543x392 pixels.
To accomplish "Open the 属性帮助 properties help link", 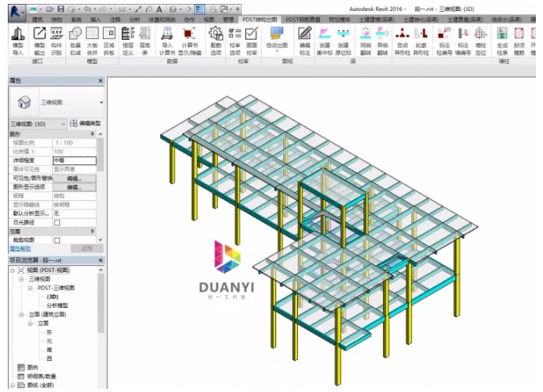I will click(x=20, y=249).
